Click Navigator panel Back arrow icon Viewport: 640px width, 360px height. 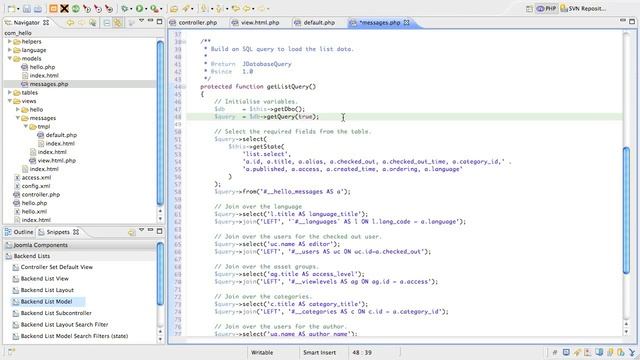(70, 23)
